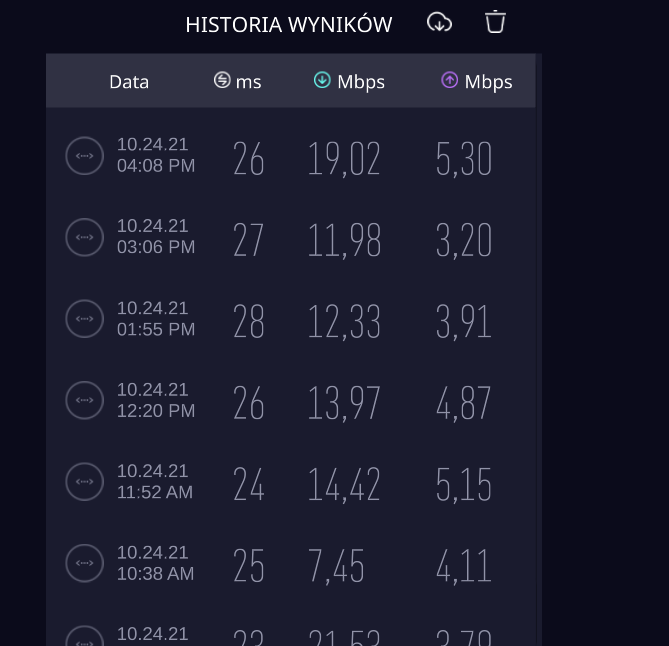Click the results list vertical scrollbar
This screenshot has height=646, width=669.
(x=539, y=349)
